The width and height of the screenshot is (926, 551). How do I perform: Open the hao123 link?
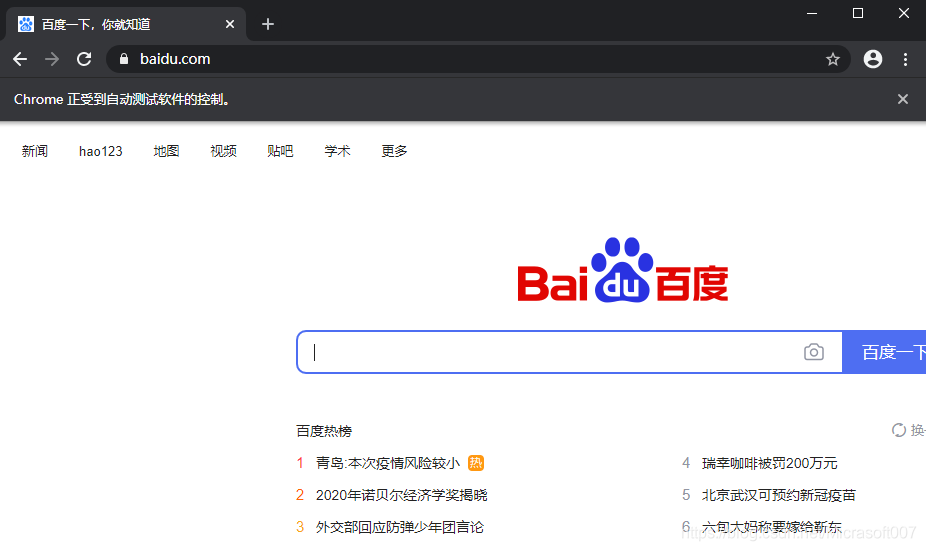click(101, 151)
